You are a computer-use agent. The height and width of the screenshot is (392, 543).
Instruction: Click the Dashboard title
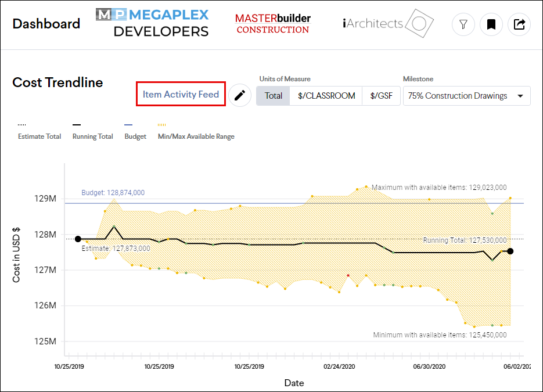click(x=46, y=24)
